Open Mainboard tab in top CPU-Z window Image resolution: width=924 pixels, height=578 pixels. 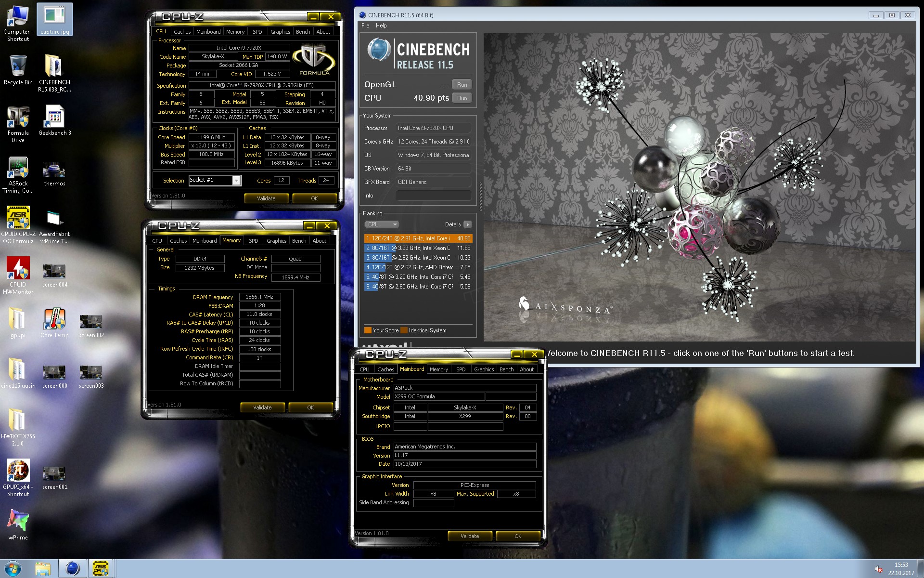(x=208, y=32)
